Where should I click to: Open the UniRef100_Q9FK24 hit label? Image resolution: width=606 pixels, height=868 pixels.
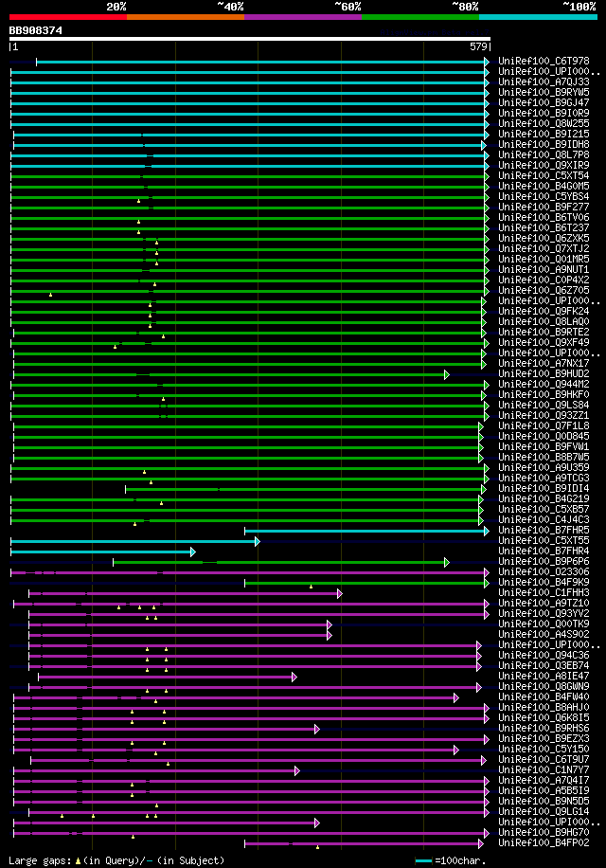click(x=544, y=311)
